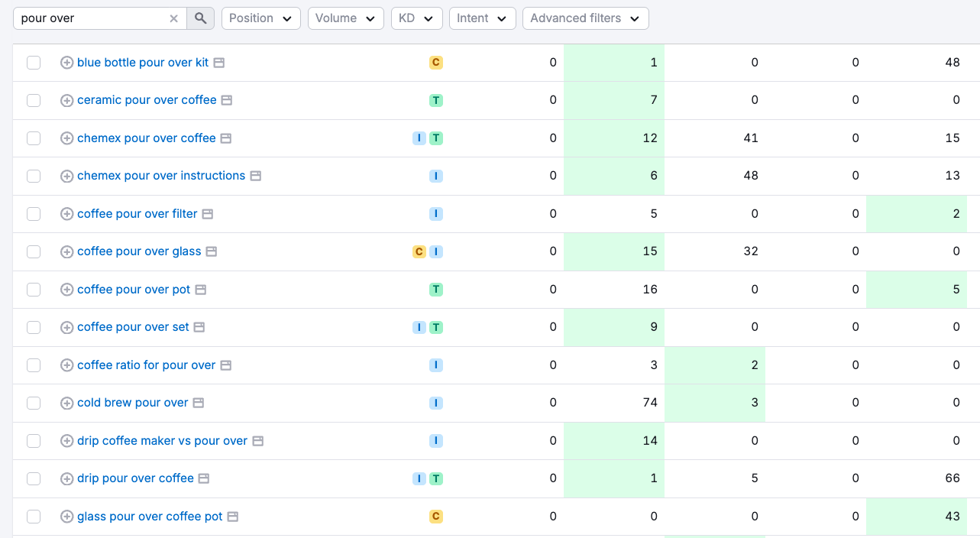
Task: Click the Informational badge beside cold brew pour over
Action: click(436, 403)
